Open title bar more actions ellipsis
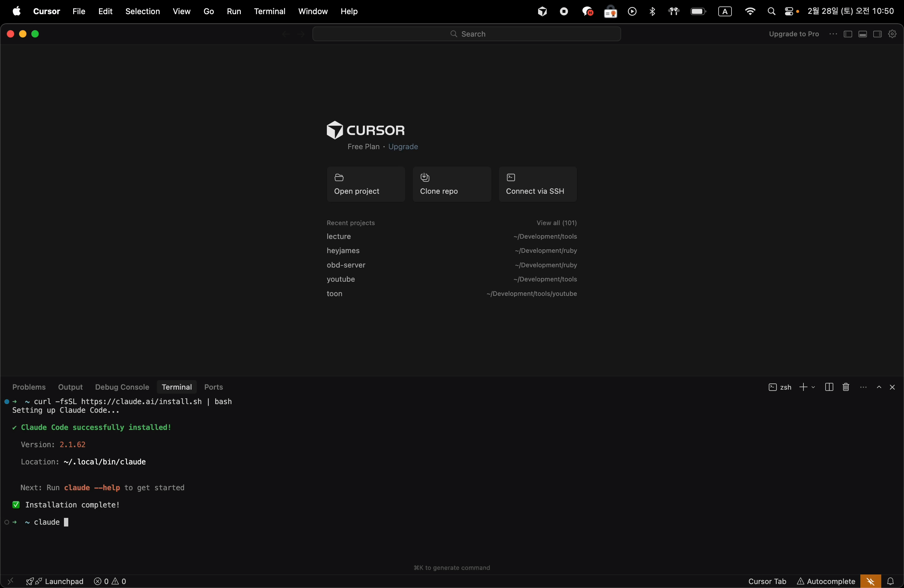Screen dimensions: 904x588 point(833,34)
